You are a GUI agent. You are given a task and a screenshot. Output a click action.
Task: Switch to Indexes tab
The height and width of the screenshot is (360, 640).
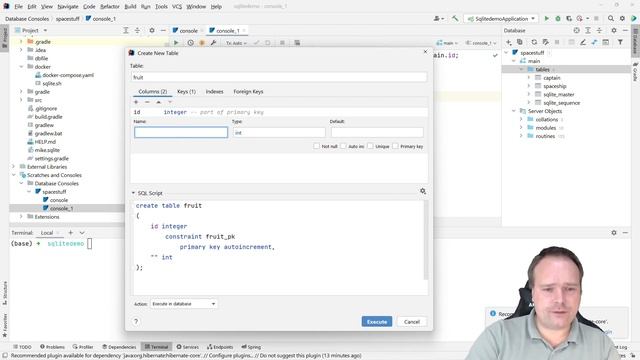(214, 91)
